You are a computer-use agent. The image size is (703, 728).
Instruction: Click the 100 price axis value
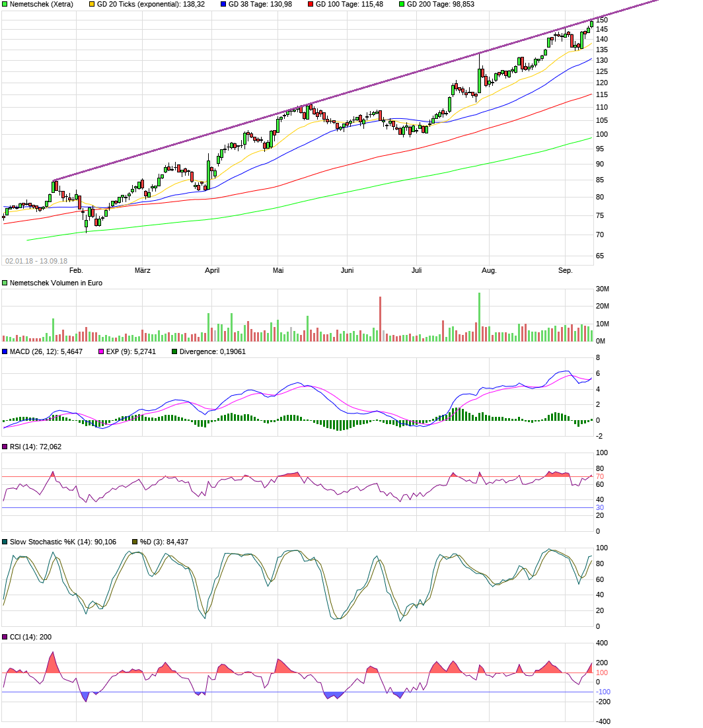(x=602, y=134)
